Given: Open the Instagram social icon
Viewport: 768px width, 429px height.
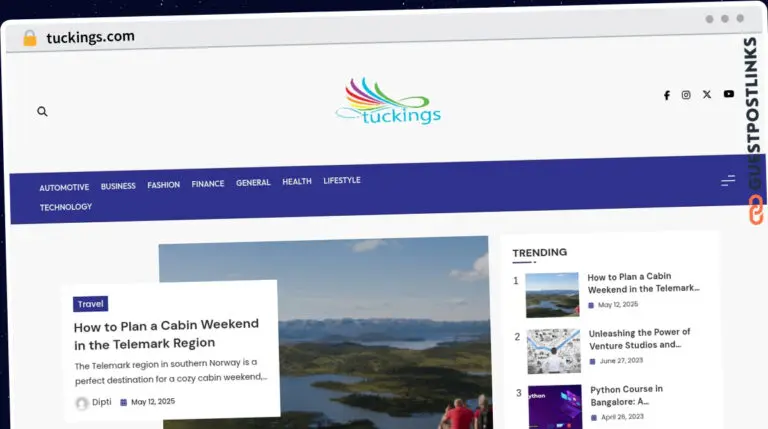Looking at the screenshot, I should click(686, 95).
